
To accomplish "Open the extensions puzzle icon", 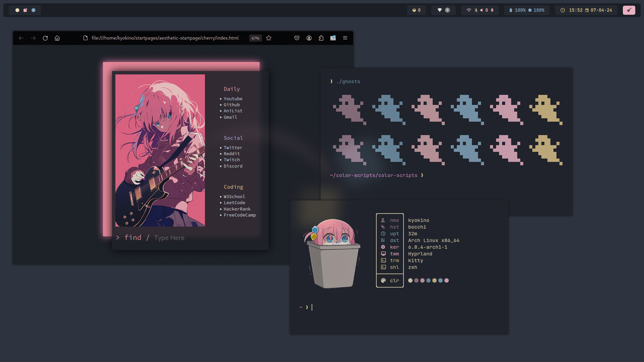I will (321, 38).
